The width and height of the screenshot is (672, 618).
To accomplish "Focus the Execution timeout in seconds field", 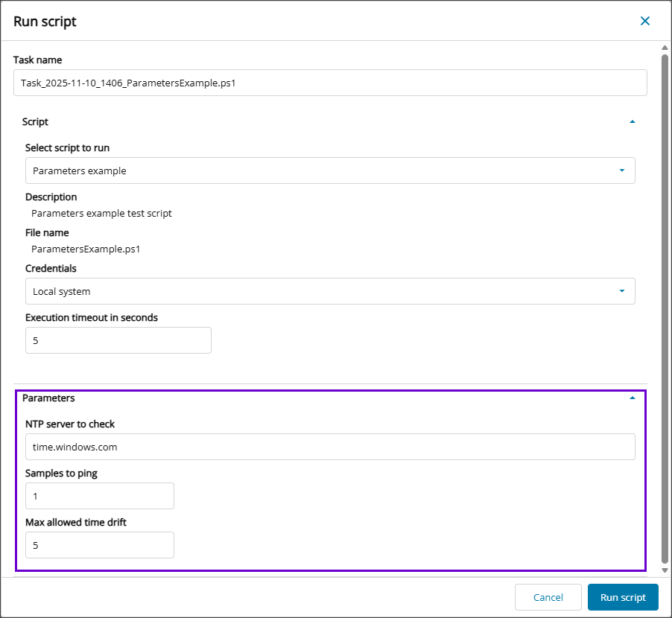I will (118, 340).
